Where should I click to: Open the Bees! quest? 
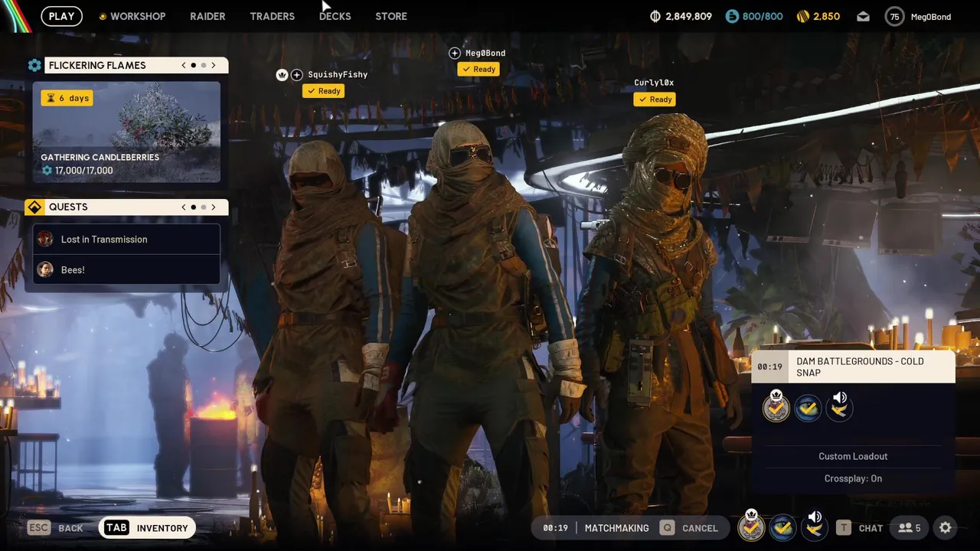pyautogui.click(x=126, y=269)
